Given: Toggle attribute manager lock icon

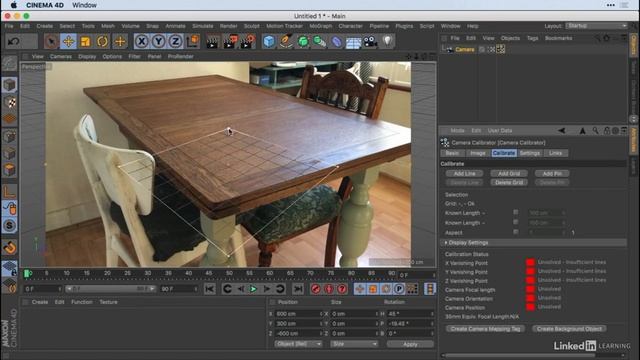Looking at the screenshot, I should click(607, 131).
